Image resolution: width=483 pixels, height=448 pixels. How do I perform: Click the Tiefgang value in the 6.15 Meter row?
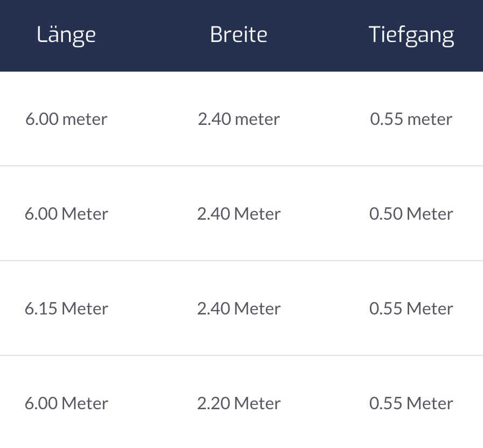coord(411,309)
